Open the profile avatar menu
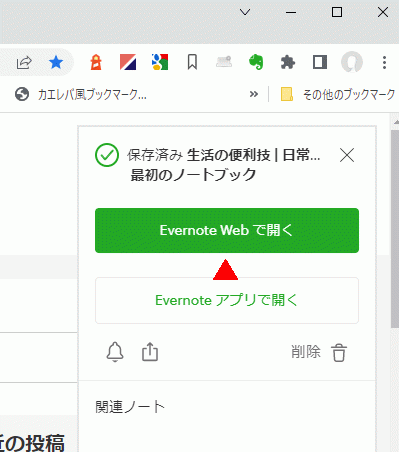The height and width of the screenshot is (452, 399). 352,62
